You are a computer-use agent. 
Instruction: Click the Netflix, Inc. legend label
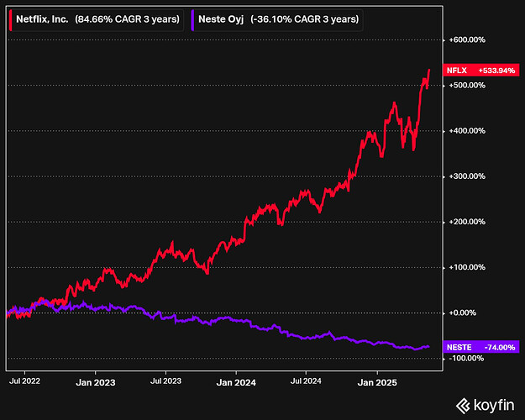[x=42, y=19]
